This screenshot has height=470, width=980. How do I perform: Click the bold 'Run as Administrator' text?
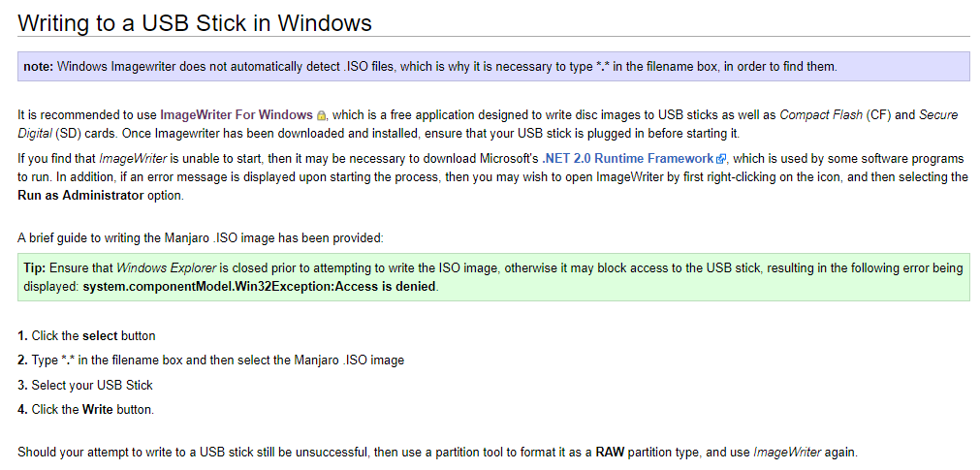[80, 196]
